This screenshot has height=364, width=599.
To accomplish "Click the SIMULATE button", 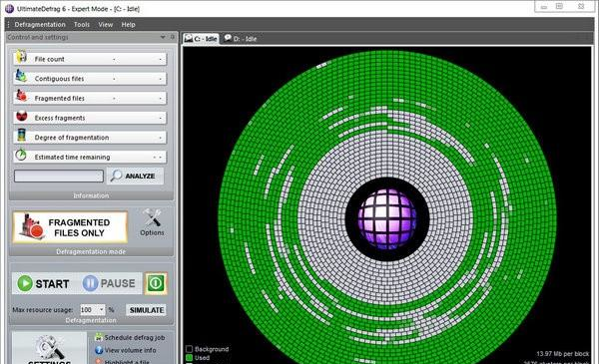I will pos(147,310).
